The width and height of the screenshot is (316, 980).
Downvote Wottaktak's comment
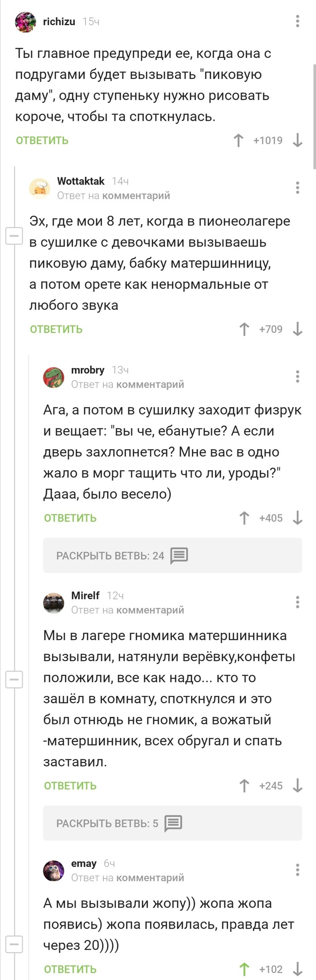point(297,329)
